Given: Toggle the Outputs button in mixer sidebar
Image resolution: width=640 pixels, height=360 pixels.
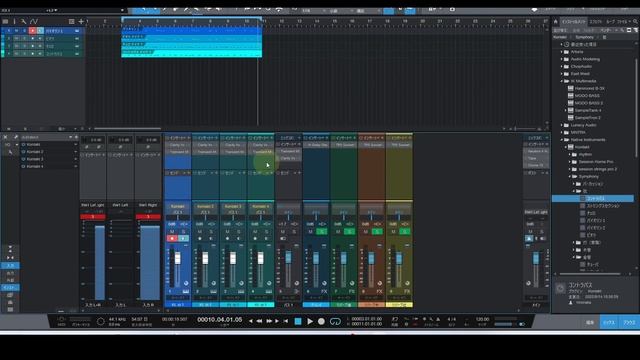Looking at the screenshot, I should click(10, 273).
